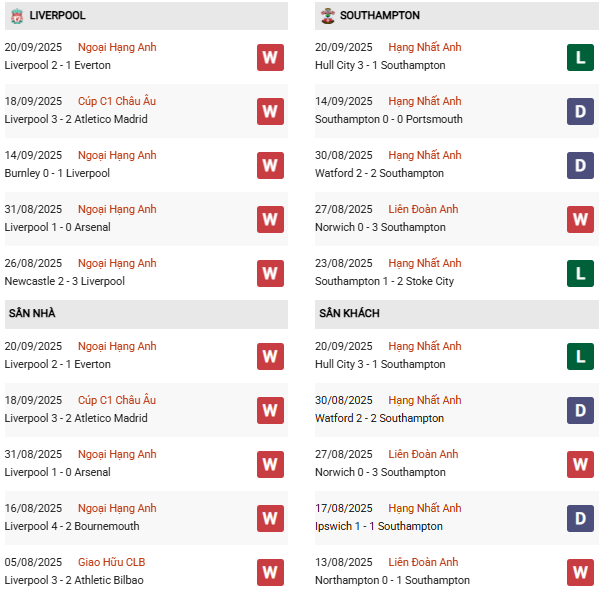This screenshot has width=600, height=593.
Task: Click W badge for Liverpool 2 - 1 Everton in top Liverpool list
Action: pos(270,57)
